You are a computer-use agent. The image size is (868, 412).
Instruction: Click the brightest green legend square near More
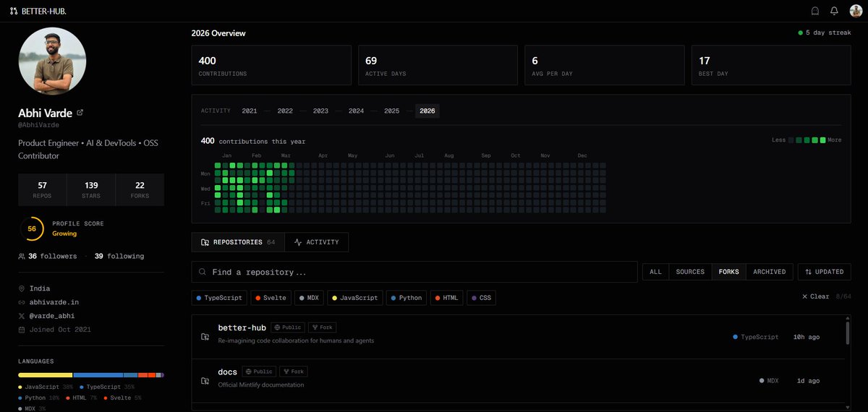click(x=822, y=140)
